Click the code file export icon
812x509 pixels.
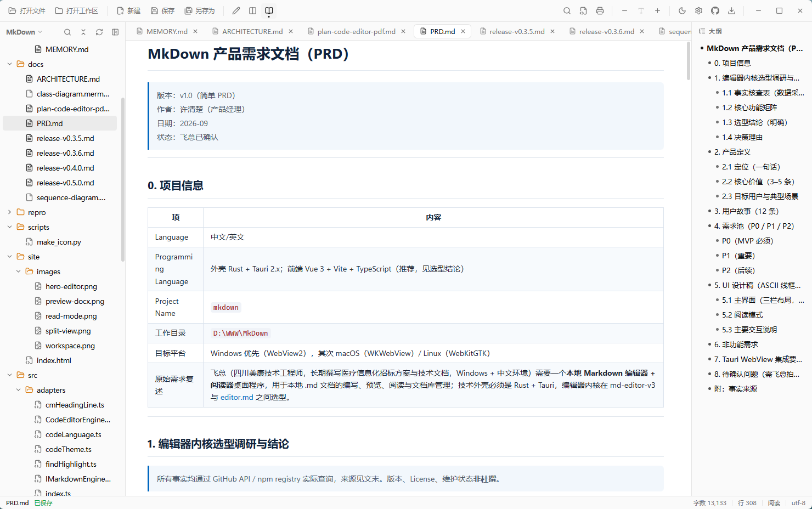click(583, 10)
